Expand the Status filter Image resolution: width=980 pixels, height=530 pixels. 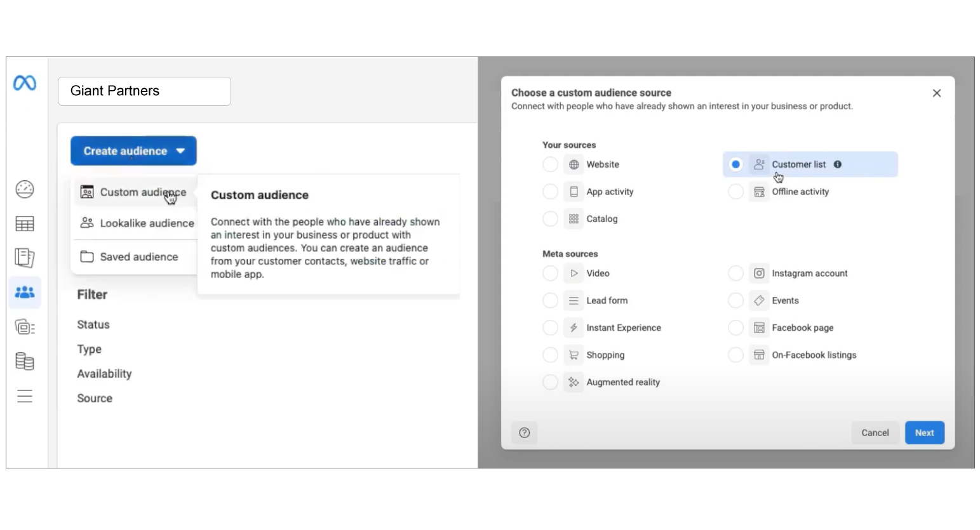[x=93, y=325]
